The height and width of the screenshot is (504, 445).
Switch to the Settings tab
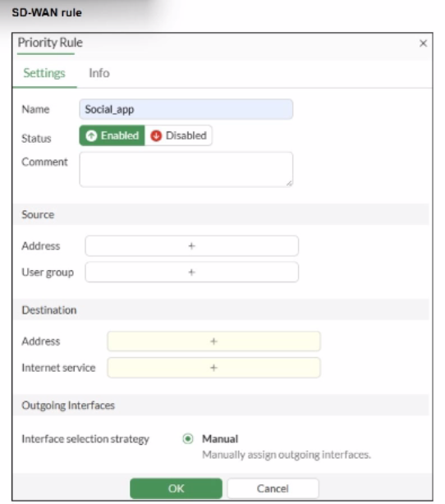[44, 73]
